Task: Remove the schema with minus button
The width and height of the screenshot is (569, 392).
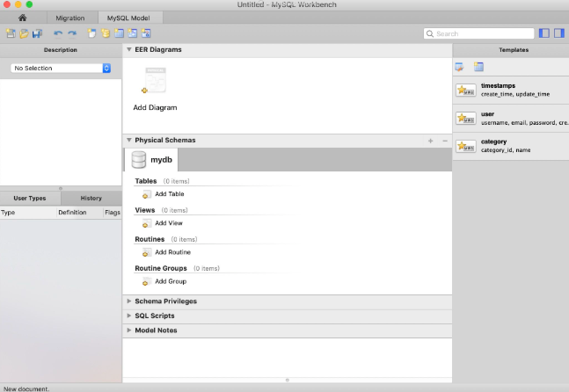Action: [x=445, y=141]
